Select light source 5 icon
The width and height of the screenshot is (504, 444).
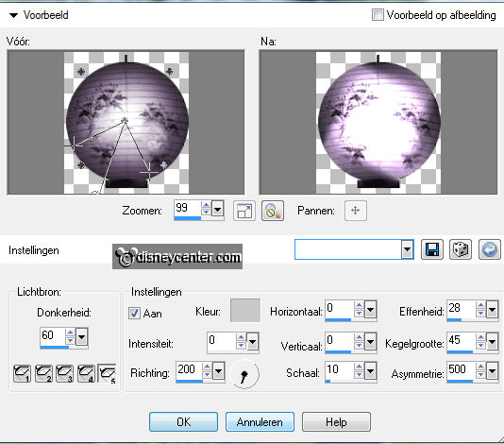(107, 373)
